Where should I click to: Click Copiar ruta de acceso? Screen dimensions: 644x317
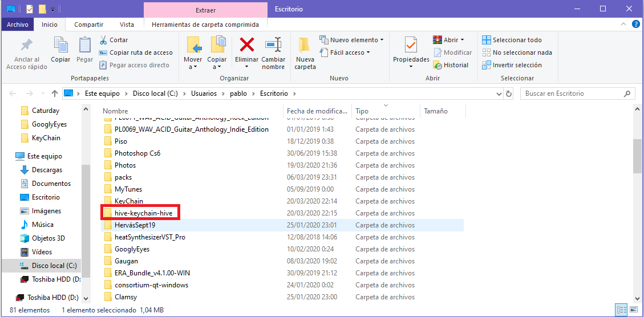136,52
